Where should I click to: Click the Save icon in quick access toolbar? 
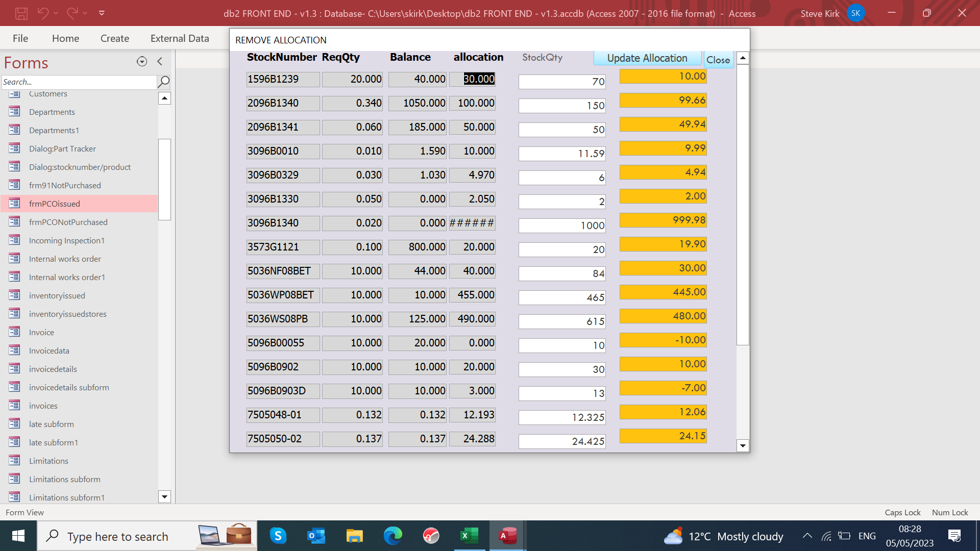(x=21, y=13)
